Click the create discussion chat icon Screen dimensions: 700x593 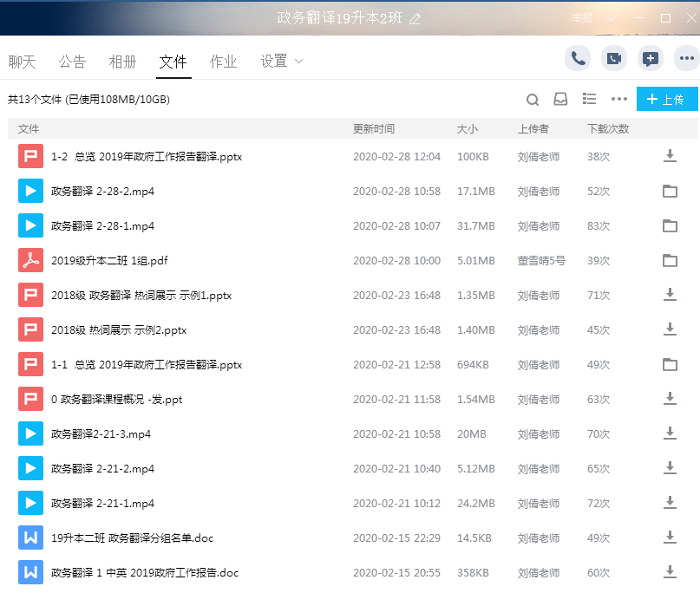[x=651, y=58]
